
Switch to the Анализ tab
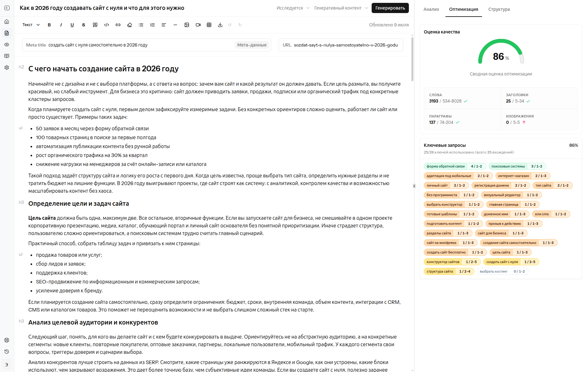(431, 9)
